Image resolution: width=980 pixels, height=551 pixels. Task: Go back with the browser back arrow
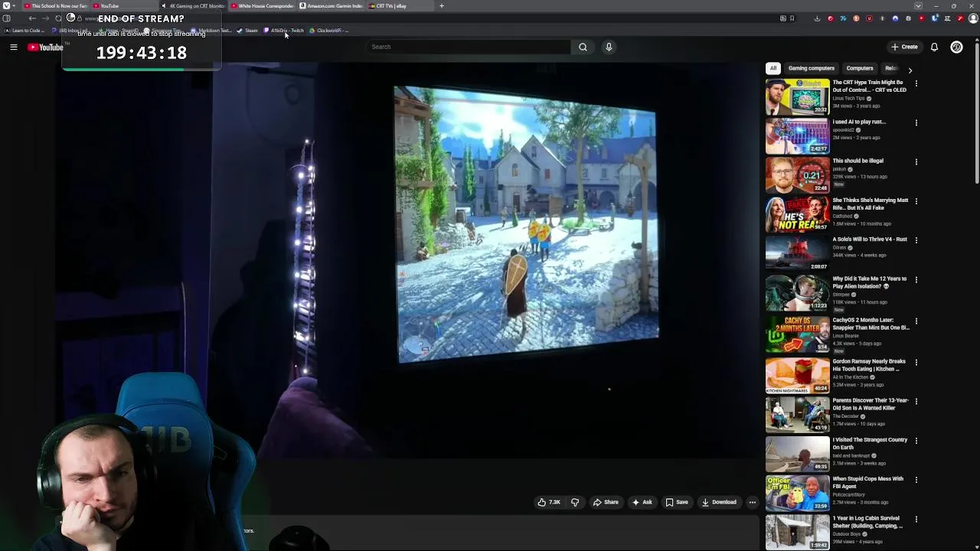pyautogui.click(x=32, y=18)
